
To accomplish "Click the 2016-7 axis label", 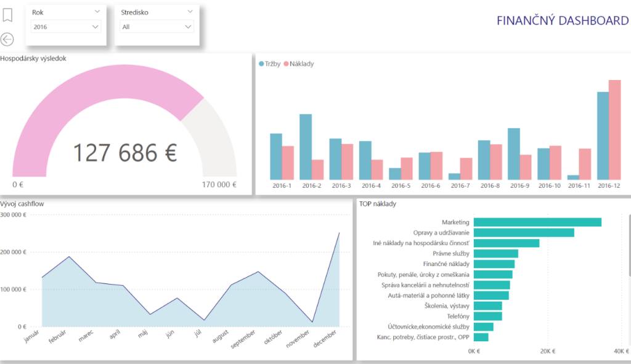I will (x=460, y=186).
